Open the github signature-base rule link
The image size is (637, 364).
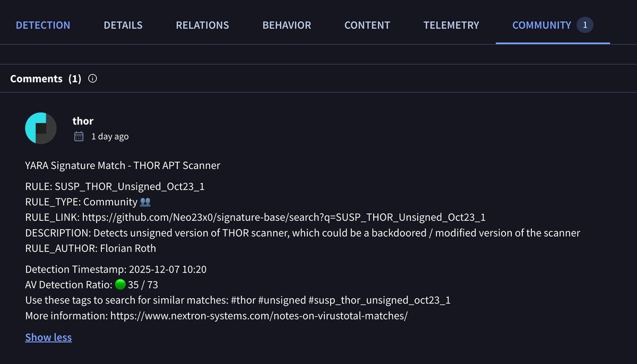284,217
